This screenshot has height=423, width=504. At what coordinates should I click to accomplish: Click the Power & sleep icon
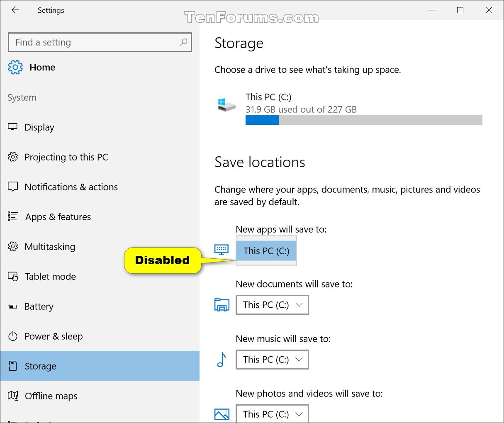tap(13, 336)
